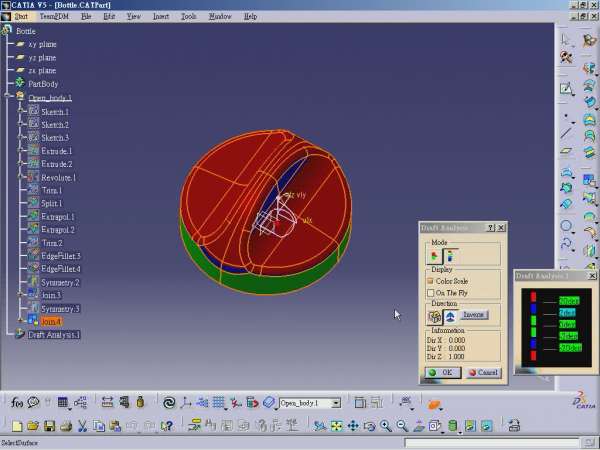600x450 pixels.
Task: Click the upper blue color swatch in scale
Action: click(x=533, y=308)
